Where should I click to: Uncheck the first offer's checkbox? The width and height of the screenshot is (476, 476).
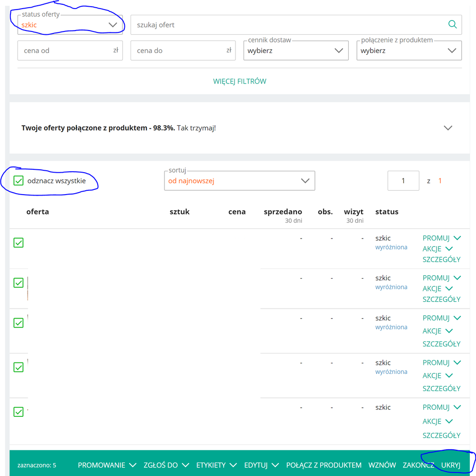[x=19, y=243]
